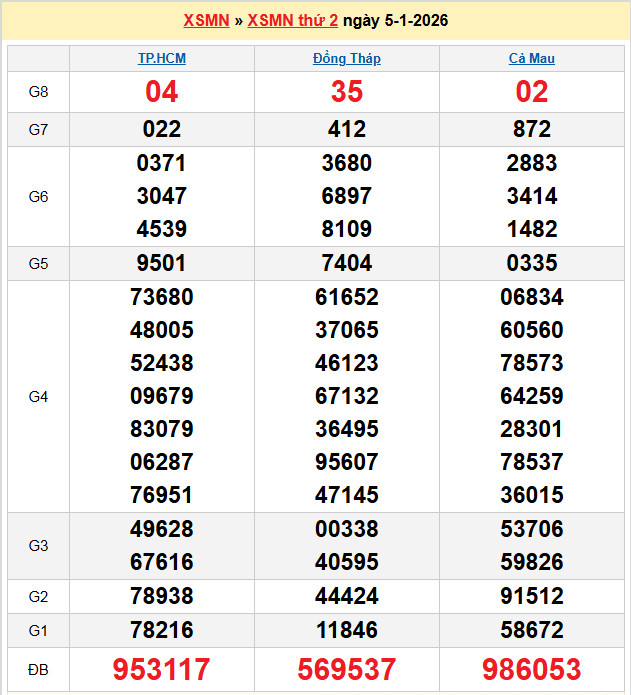The height and width of the screenshot is (695, 631).
Task: Click the ĐB row label
Action: 38,669
